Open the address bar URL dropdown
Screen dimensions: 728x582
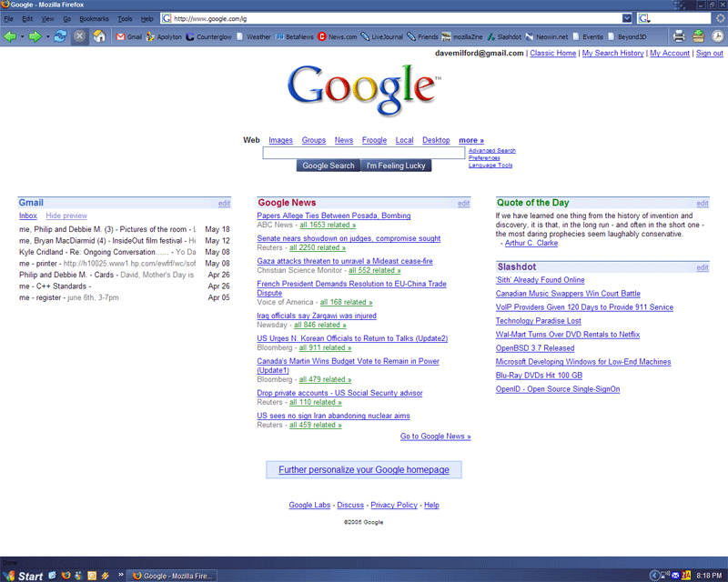(x=627, y=18)
